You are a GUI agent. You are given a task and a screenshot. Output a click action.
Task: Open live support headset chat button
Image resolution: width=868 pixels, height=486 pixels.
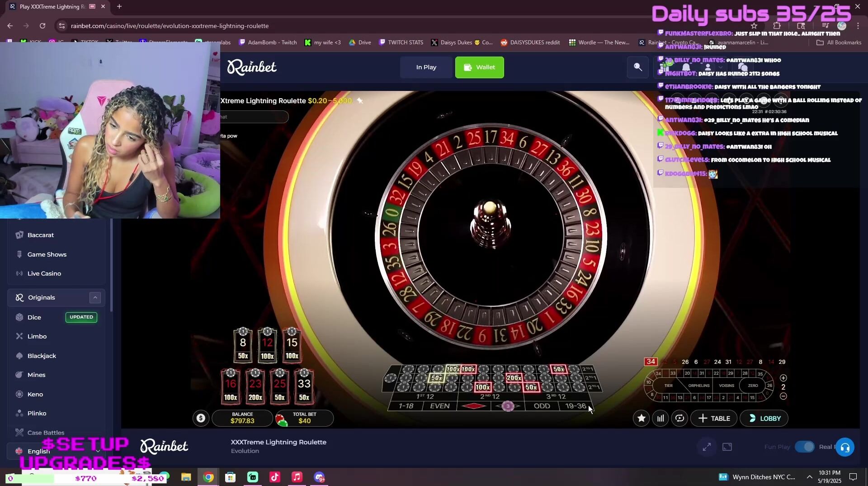[845, 448]
